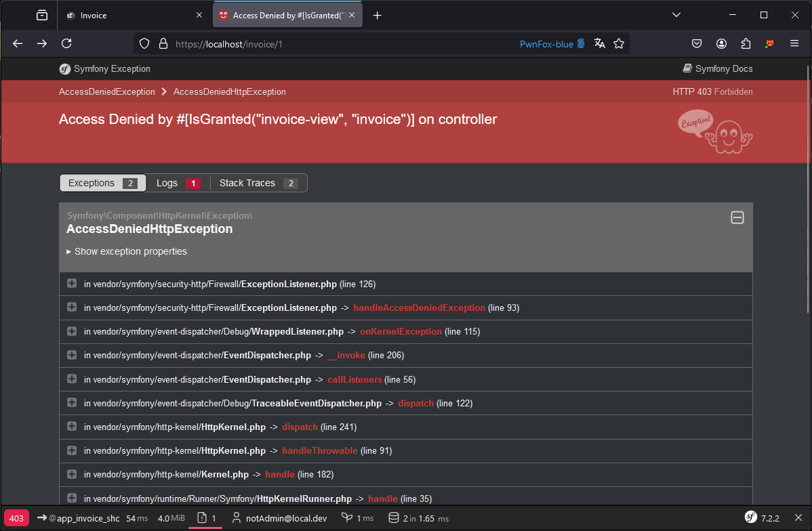Expand the ExceptionListener.php line 126 trace
Screen dimensions: 812x531
pyautogui.click(x=72, y=284)
